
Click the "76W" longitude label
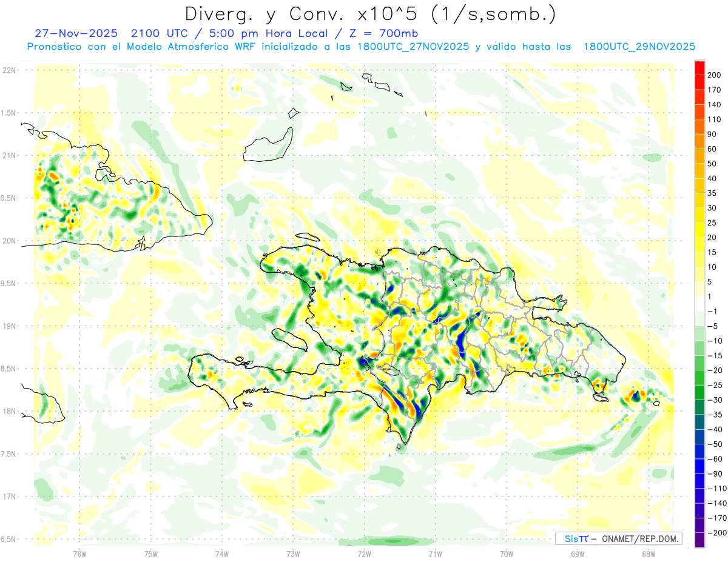click(79, 554)
